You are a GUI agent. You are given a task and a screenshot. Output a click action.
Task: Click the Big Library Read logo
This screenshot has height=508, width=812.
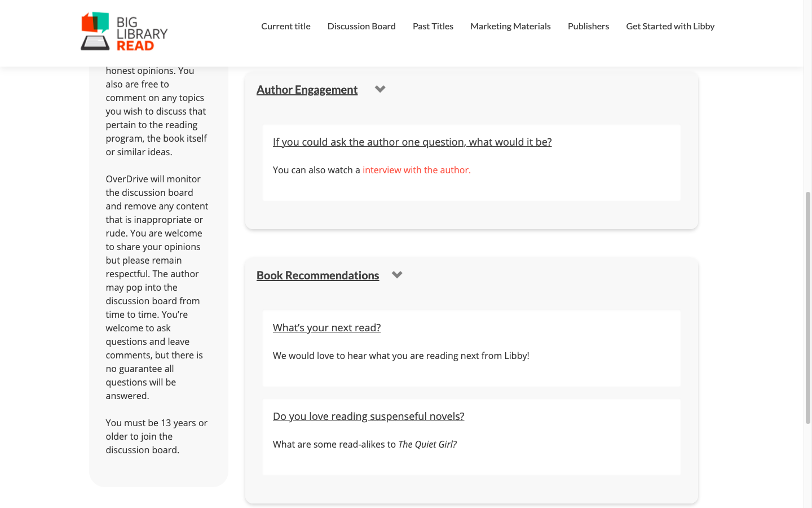(x=124, y=32)
